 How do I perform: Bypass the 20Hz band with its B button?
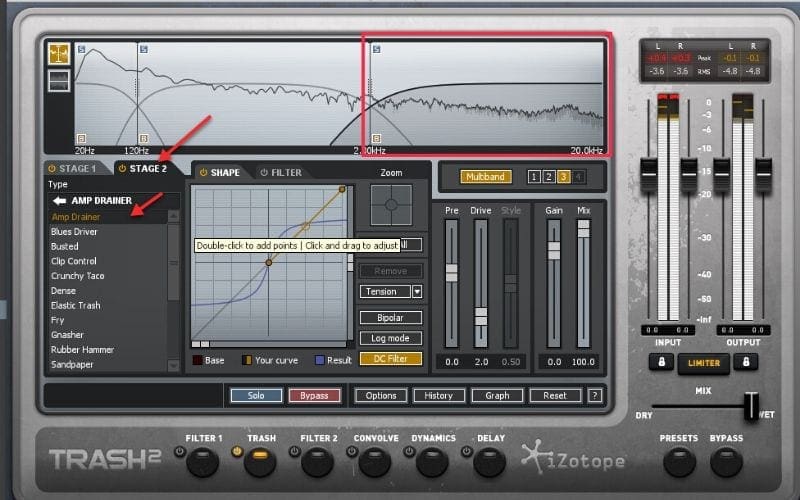[x=81, y=138]
